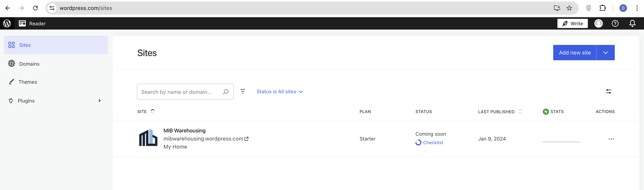Click the WordPress logo icon
The image size is (644, 190).
click(x=7, y=23)
